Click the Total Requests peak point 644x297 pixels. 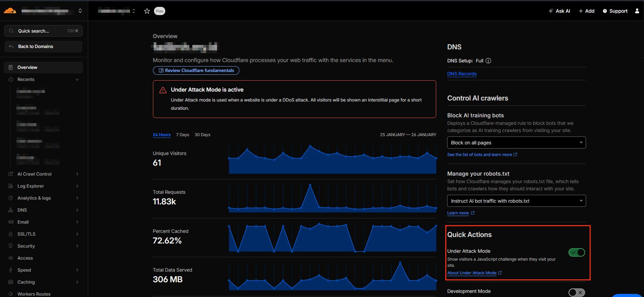[310, 185]
